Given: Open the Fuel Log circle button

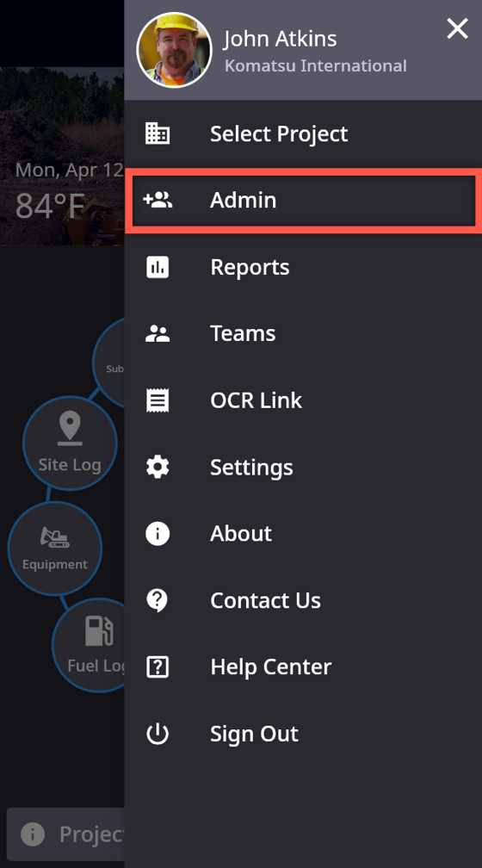Looking at the screenshot, I should (90, 645).
